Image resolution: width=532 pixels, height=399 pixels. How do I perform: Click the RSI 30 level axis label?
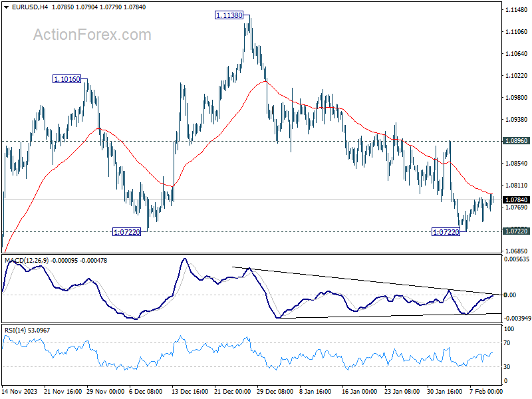507,367
